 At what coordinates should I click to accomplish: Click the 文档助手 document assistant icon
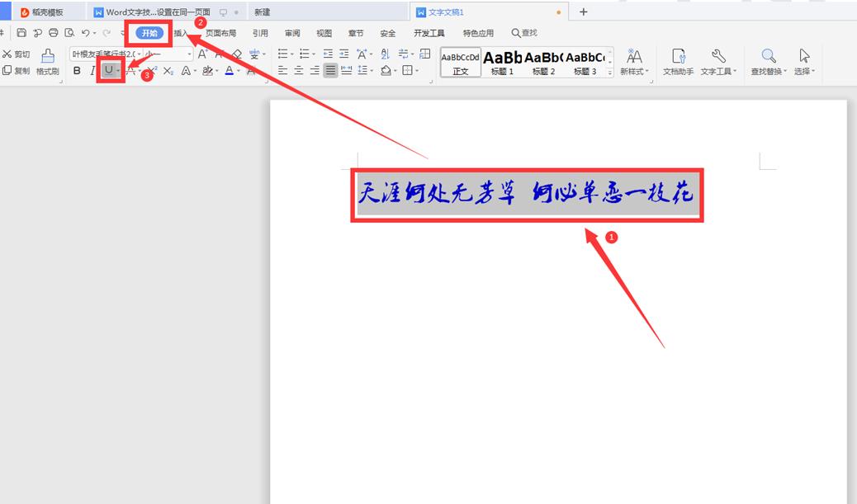[x=679, y=60]
